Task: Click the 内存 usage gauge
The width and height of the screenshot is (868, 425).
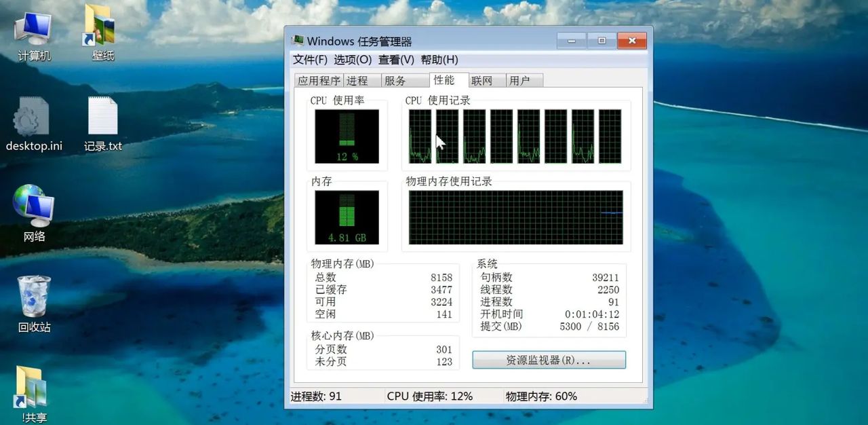Action: pyautogui.click(x=346, y=216)
